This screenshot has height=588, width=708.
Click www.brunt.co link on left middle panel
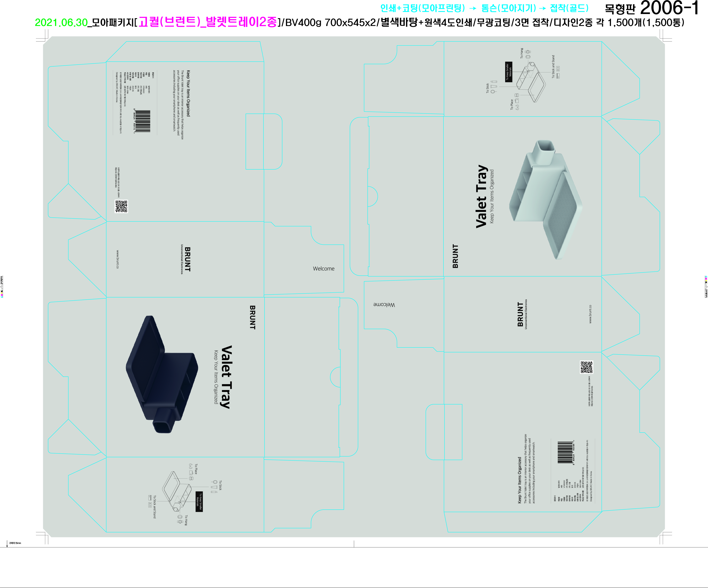point(118,259)
